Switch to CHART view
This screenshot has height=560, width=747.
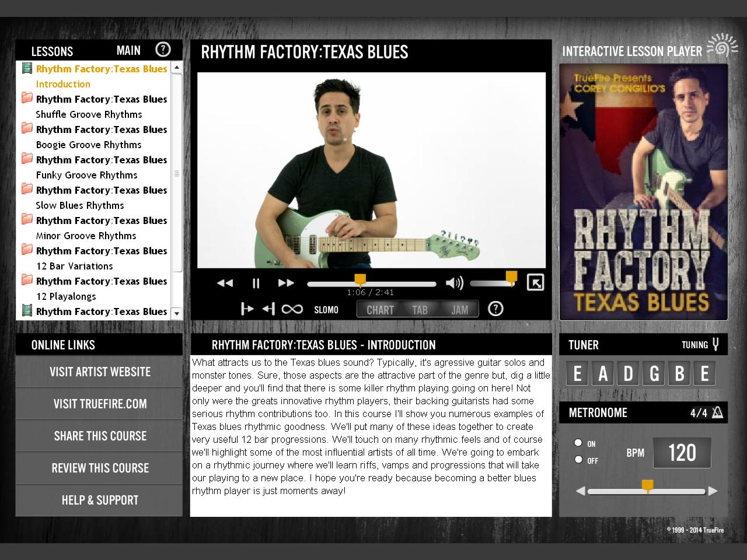point(380,310)
